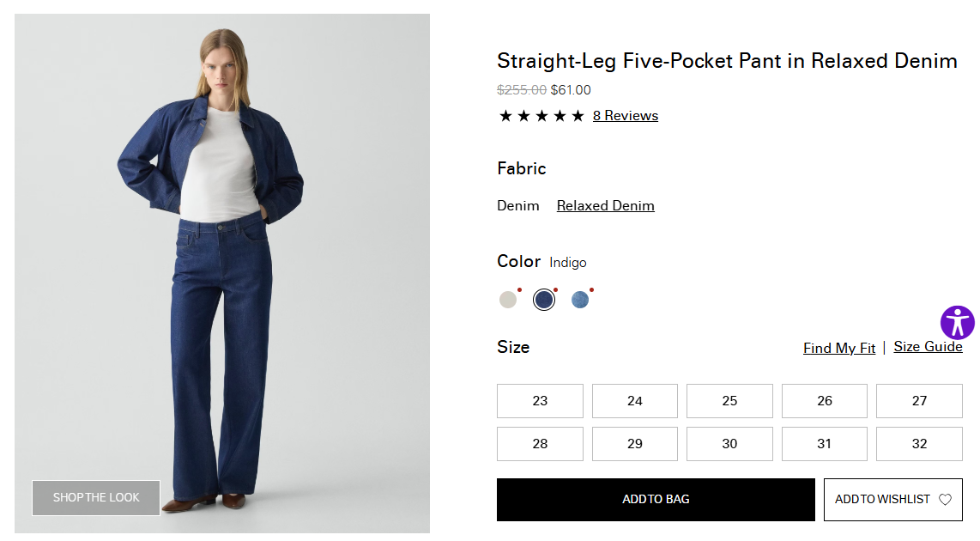Open the Find My Fit link

pyautogui.click(x=838, y=348)
